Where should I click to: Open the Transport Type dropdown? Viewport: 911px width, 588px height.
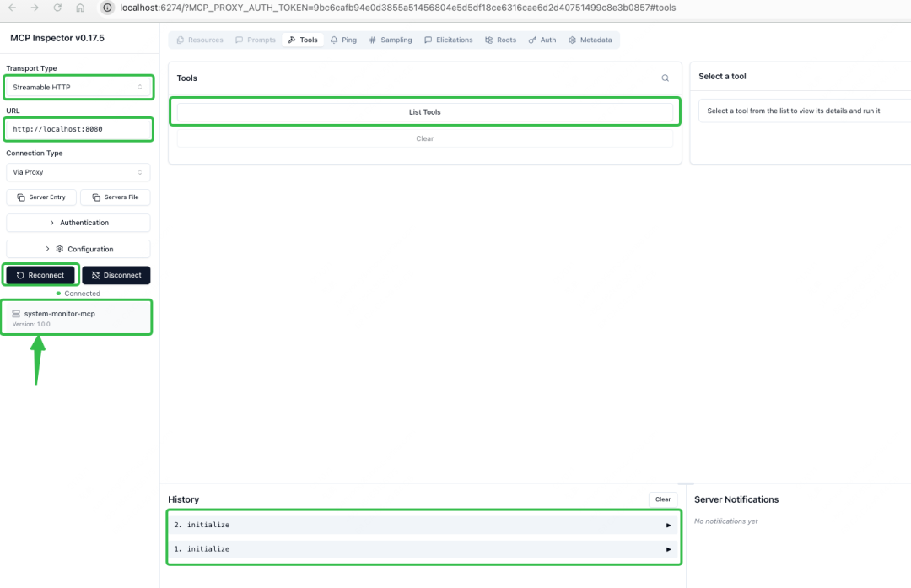(x=78, y=87)
